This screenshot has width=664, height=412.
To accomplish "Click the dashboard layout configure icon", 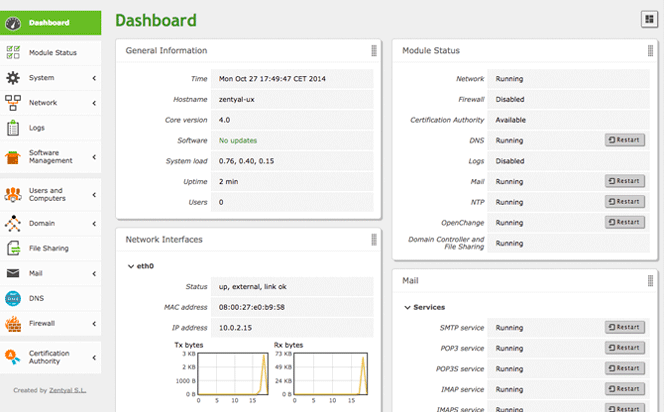I will click(x=649, y=19).
